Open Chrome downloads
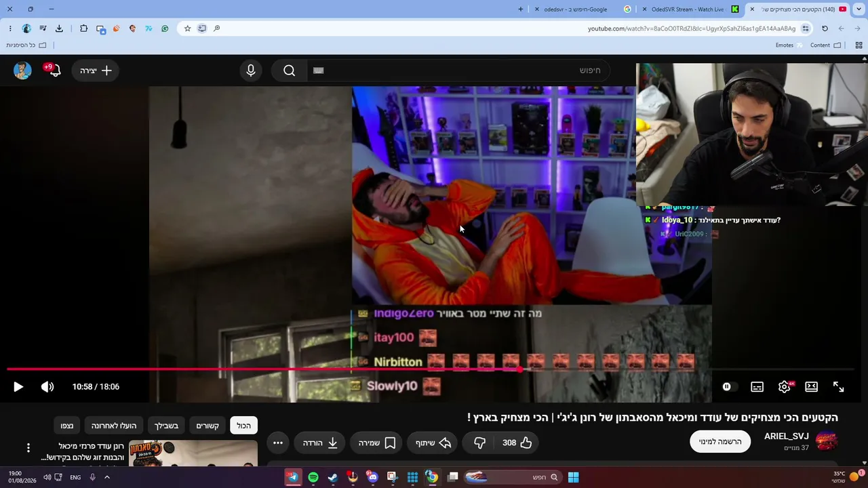Image resolution: width=868 pixels, height=488 pixels. point(59,28)
